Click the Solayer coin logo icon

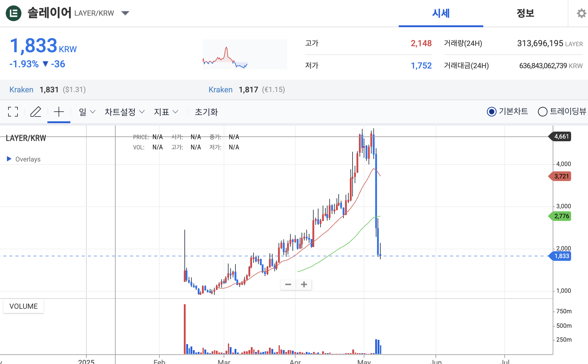coord(14,13)
